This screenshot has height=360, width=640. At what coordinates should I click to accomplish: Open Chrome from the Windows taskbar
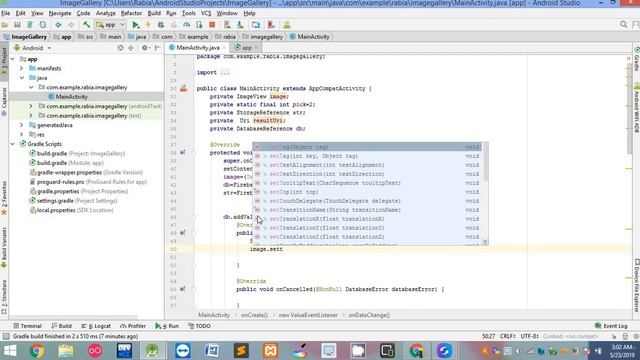click(36, 351)
